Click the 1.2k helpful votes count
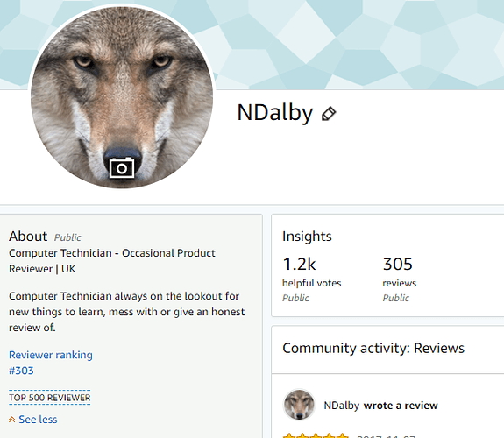Viewport: 504px width, 438px height. pos(299,265)
